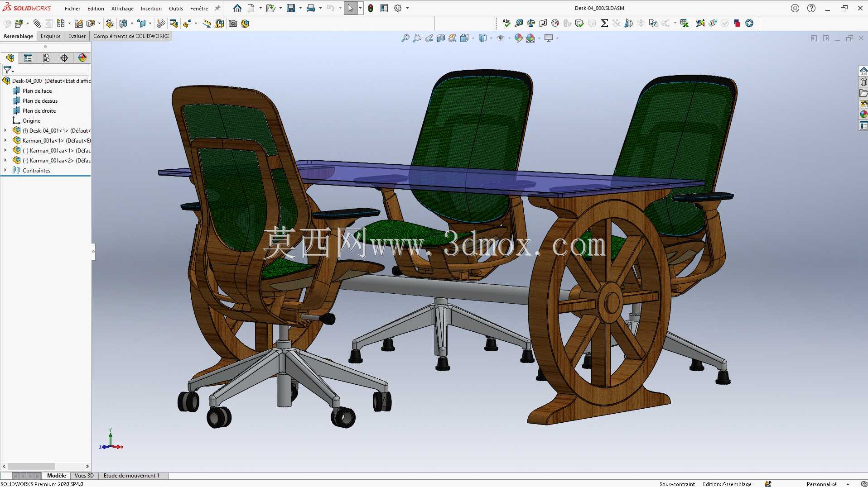Click the Take Snapshot camera icon
This screenshot has height=487, width=868.
click(x=233, y=24)
